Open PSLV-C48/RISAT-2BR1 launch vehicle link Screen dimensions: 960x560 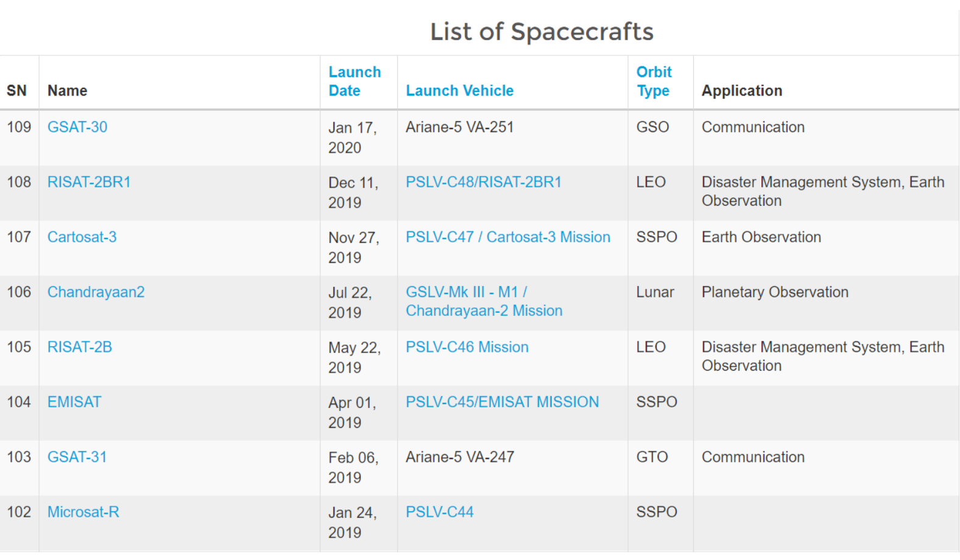coord(484,182)
